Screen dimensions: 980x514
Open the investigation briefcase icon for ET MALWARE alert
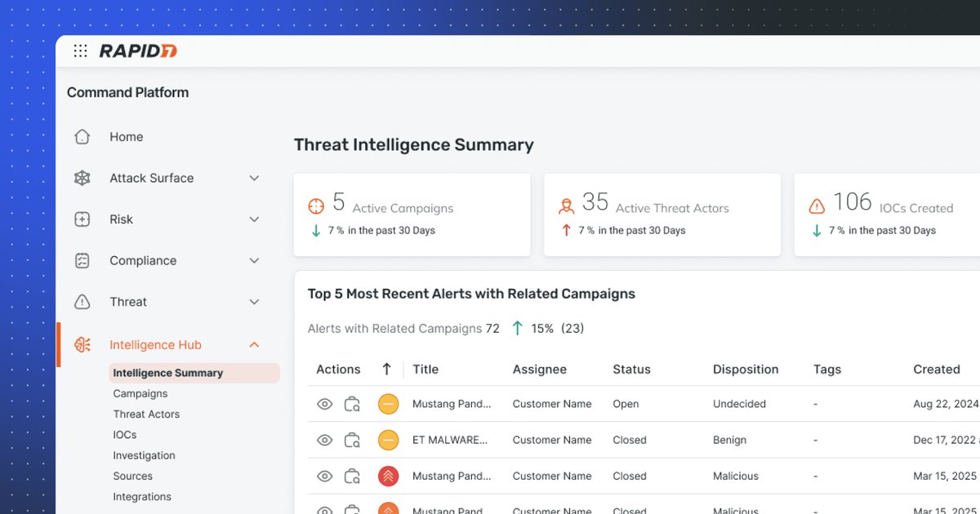(352, 440)
